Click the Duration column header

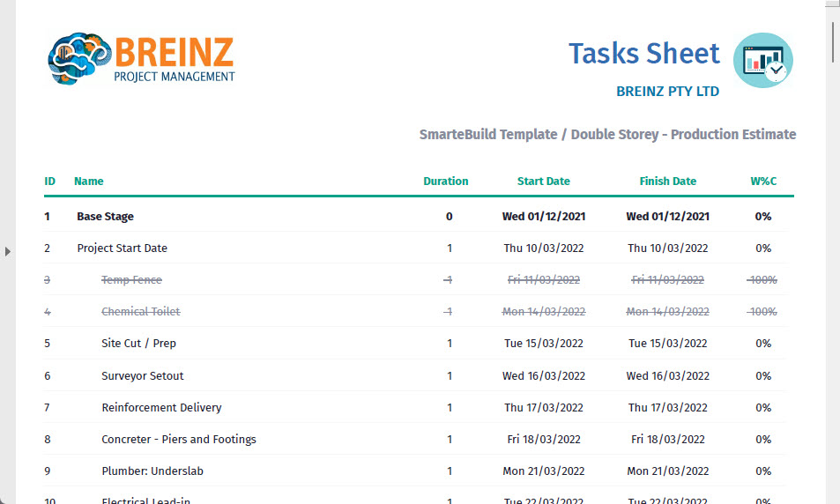click(x=445, y=182)
